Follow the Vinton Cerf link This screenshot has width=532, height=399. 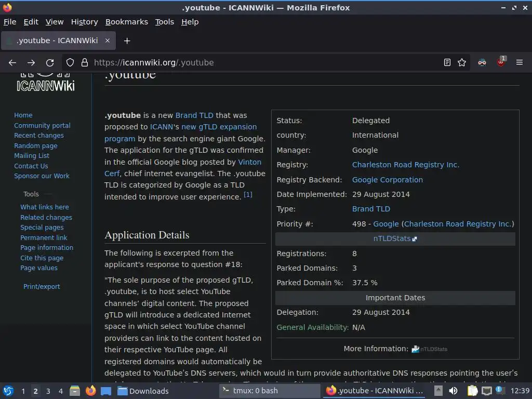[249, 162]
